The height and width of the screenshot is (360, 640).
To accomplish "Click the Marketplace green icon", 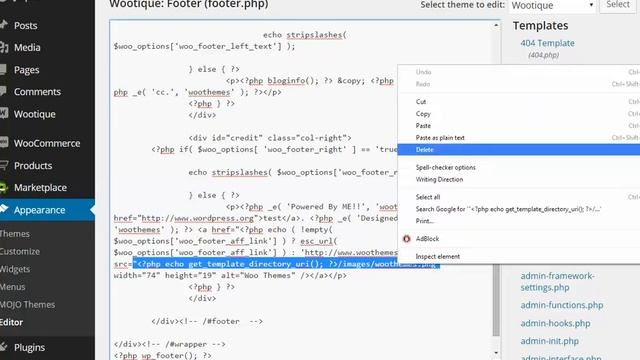I will [x=4, y=188].
